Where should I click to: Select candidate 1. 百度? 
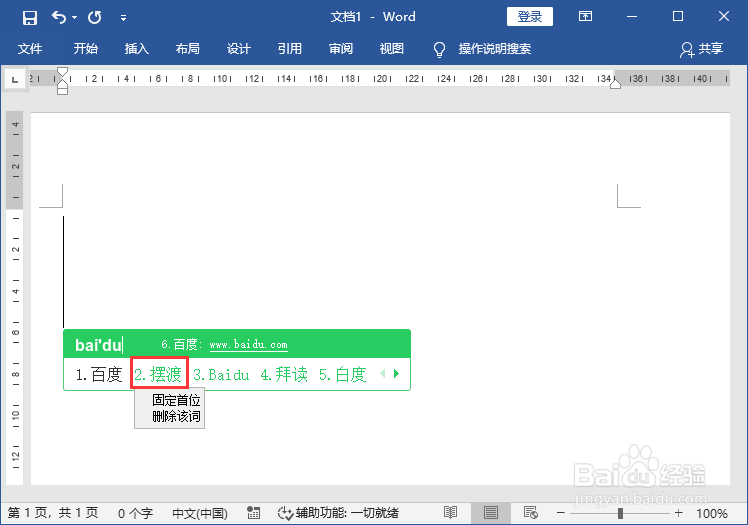coord(99,375)
